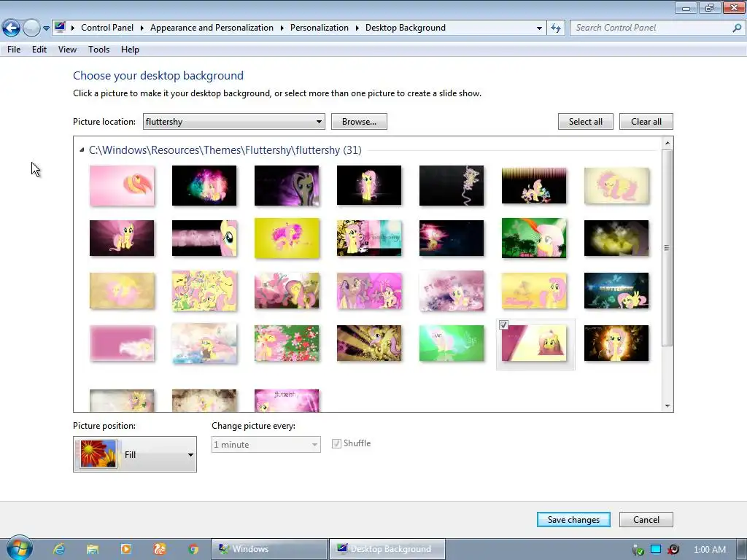Click the Show desktop strip
Screen dimensions: 747x560
742,549
